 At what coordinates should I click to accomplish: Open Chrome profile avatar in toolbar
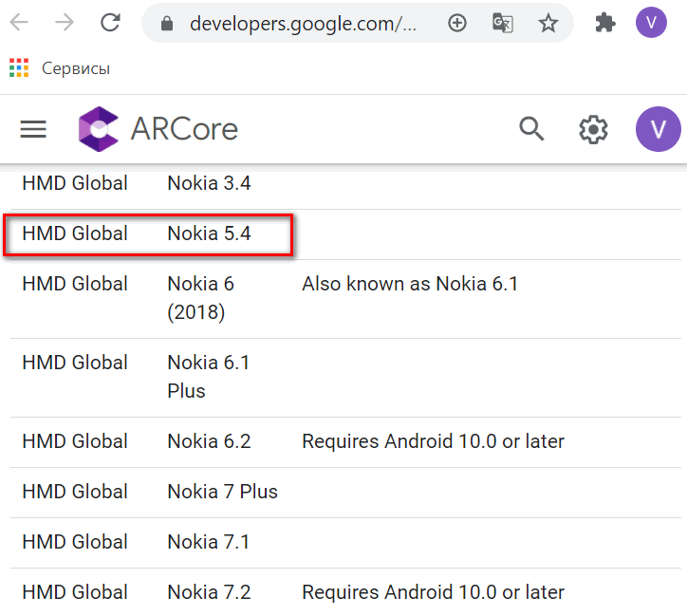click(651, 23)
